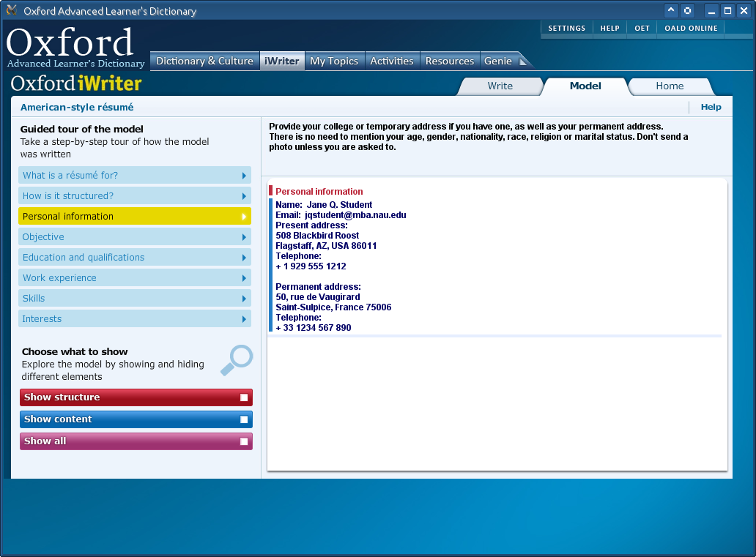
Task: Open the Activities tab
Action: pos(392,61)
